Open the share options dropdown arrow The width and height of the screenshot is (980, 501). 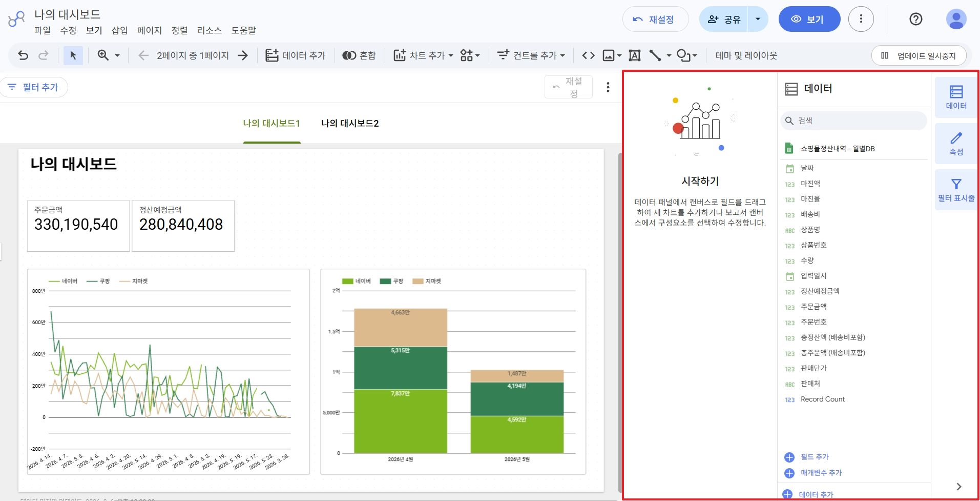758,19
